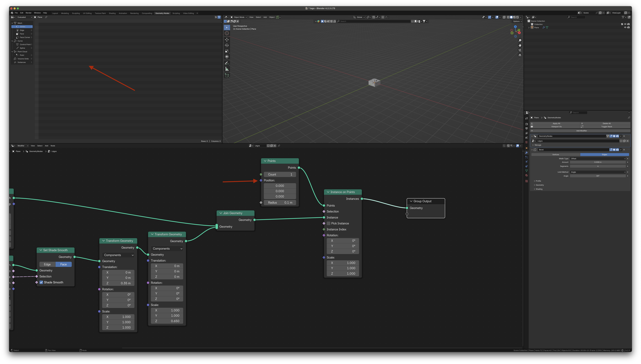Hide Plane in viewport via eye icon

point(625,28)
